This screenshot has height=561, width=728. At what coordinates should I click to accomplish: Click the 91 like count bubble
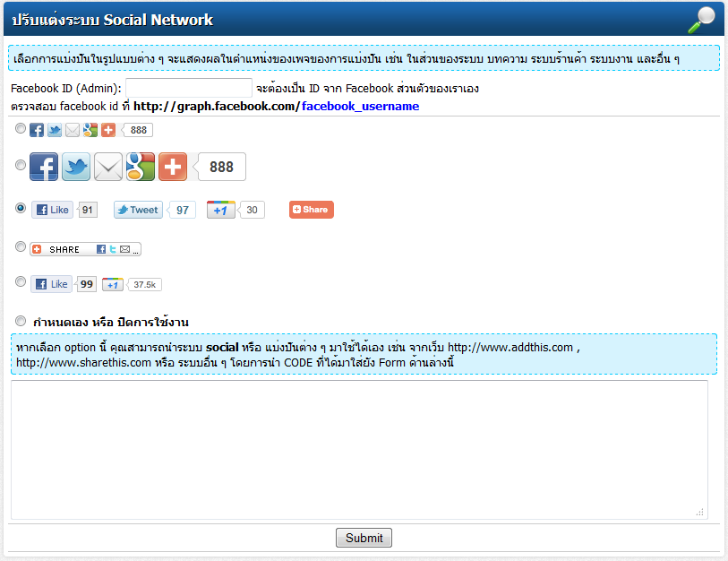click(87, 210)
